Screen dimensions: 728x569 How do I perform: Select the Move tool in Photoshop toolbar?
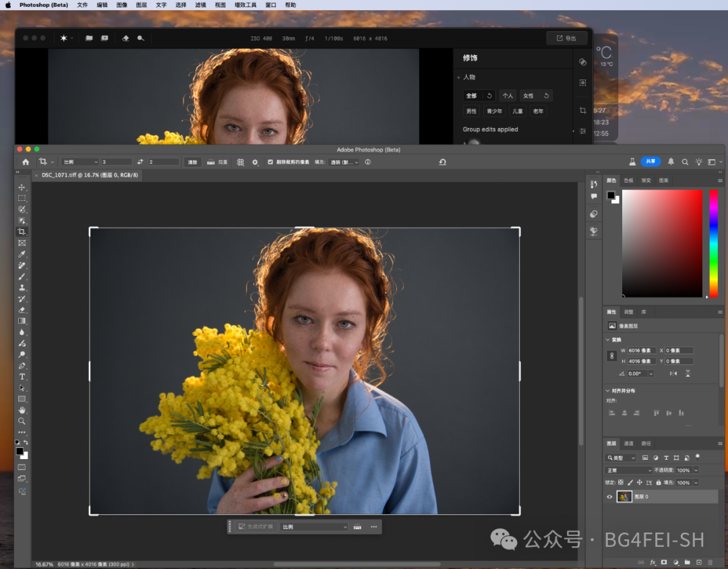[x=22, y=187]
